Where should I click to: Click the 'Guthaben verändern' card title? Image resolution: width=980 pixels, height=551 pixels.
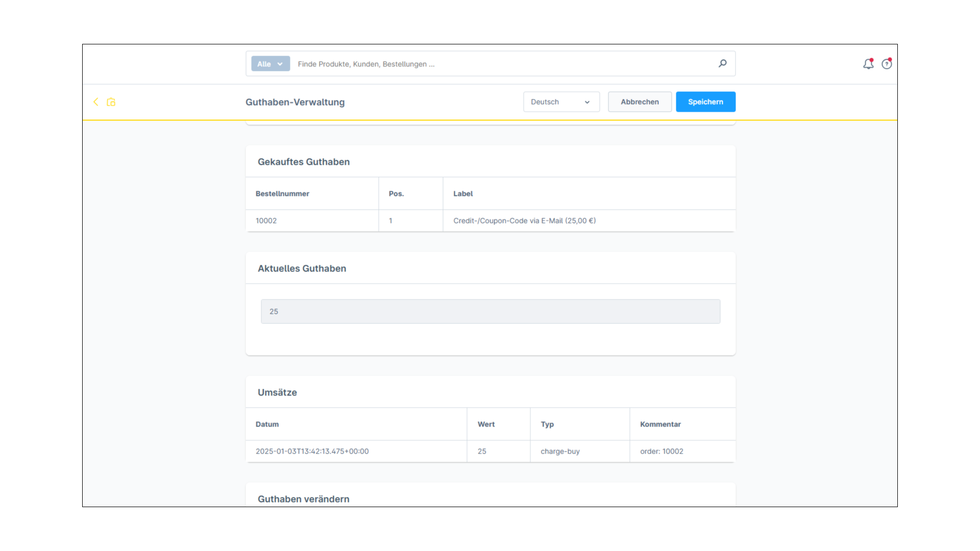pos(304,499)
